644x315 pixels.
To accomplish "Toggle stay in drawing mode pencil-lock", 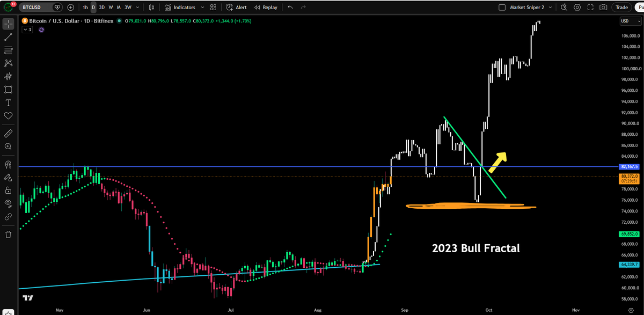I will (x=9, y=177).
